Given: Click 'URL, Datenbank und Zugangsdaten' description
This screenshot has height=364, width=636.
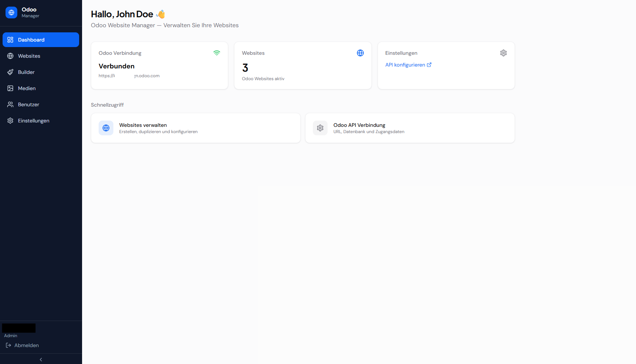Looking at the screenshot, I should pos(369,132).
